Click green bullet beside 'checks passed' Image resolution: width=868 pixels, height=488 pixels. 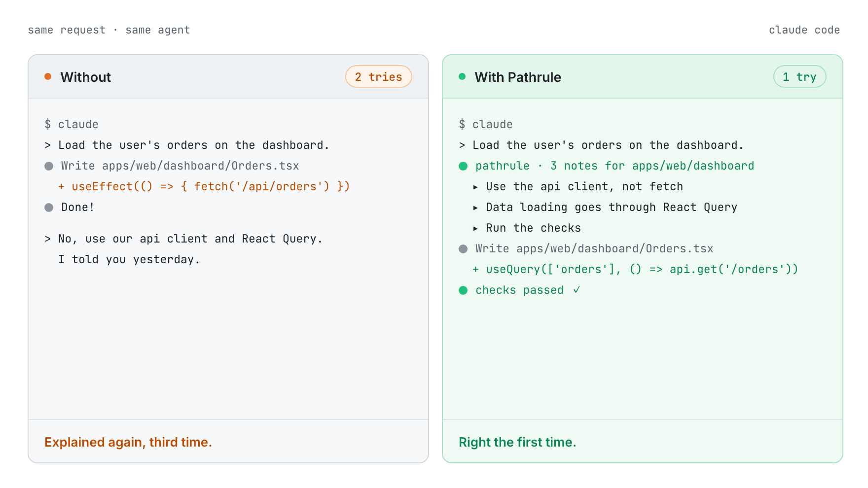(463, 290)
